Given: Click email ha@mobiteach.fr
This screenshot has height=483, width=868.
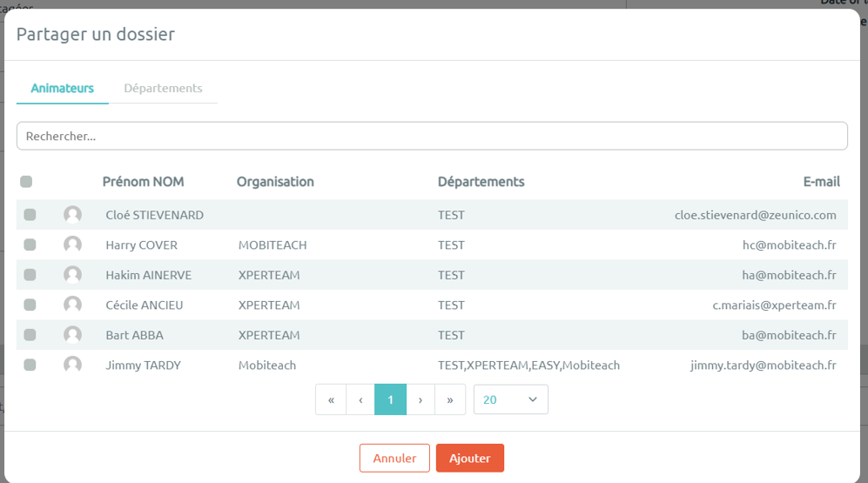Looking at the screenshot, I should coord(789,275).
